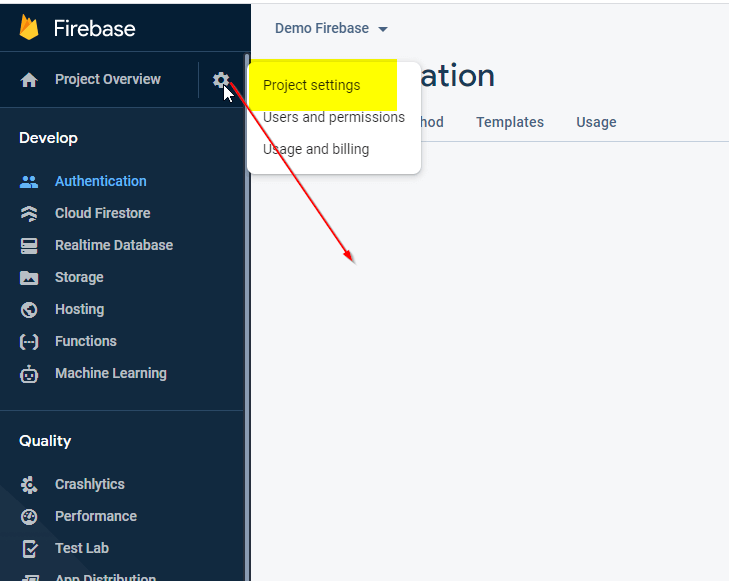Open Crashlytics in Quality section

90,484
